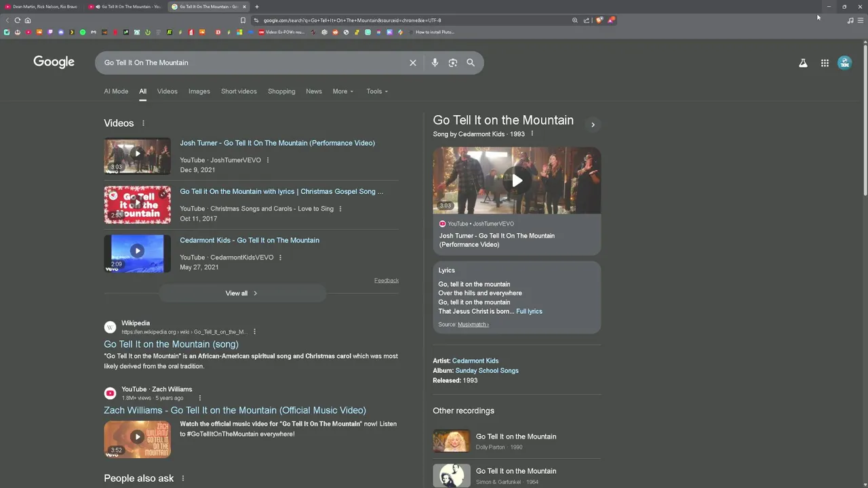This screenshot has height=488, width=868.
Task: Switch to the Videos tab
Action: [x=167, y=91]
